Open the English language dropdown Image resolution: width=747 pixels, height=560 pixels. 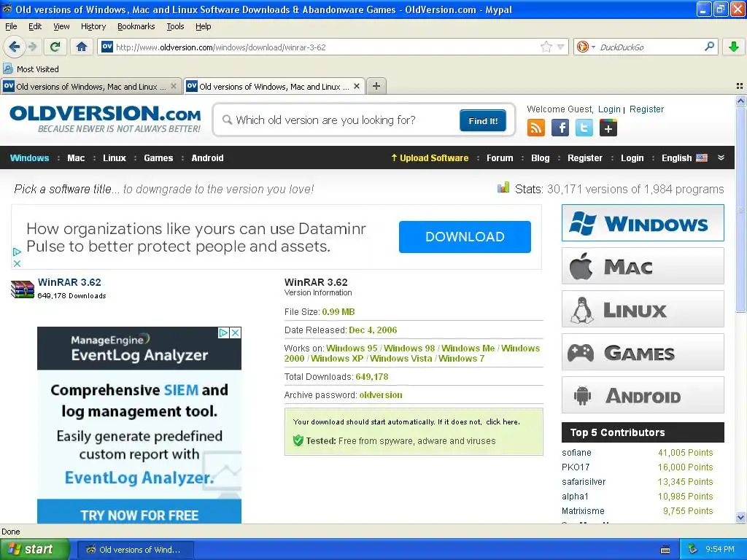pos(684,157)
